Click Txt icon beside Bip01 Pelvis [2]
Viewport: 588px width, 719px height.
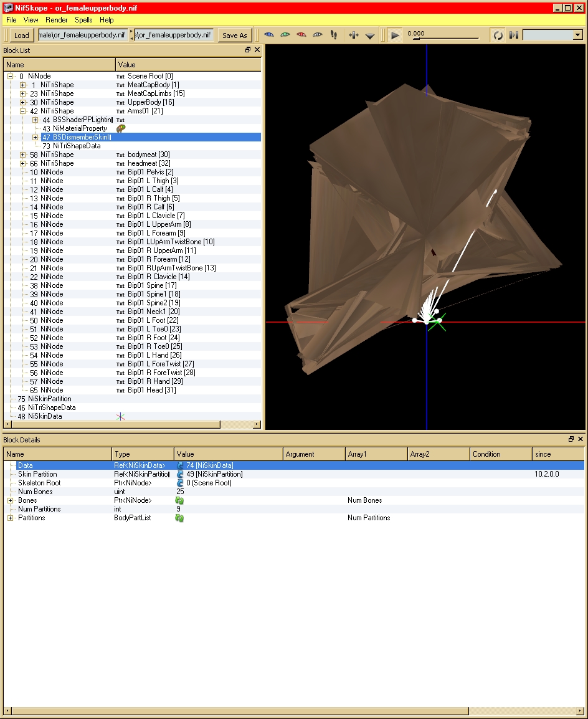[x=121, y=173]
